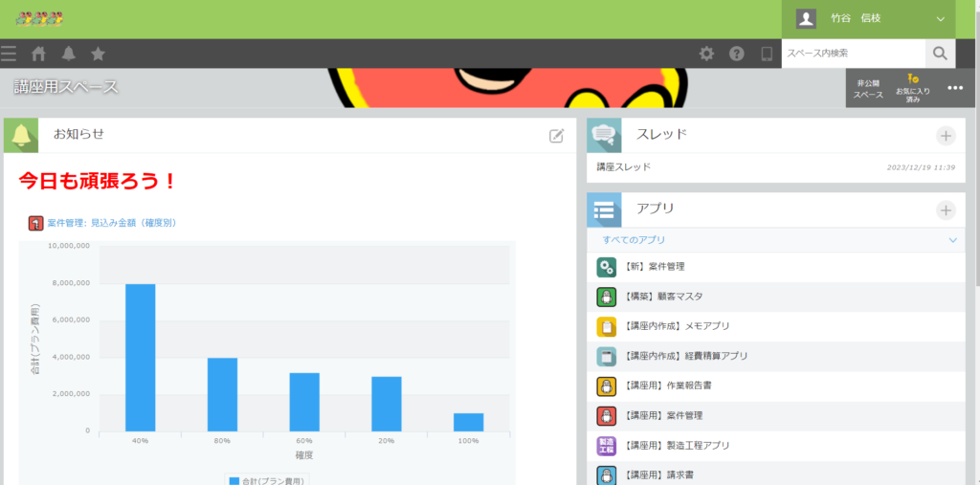
Task: Add a new app with plus icon
Action: 946,210
